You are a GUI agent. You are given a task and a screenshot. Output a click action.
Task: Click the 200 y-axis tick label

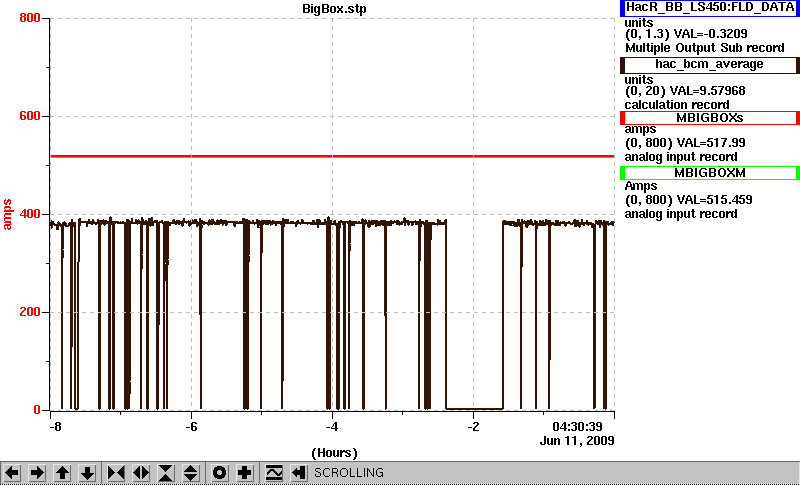coord(30,312)
